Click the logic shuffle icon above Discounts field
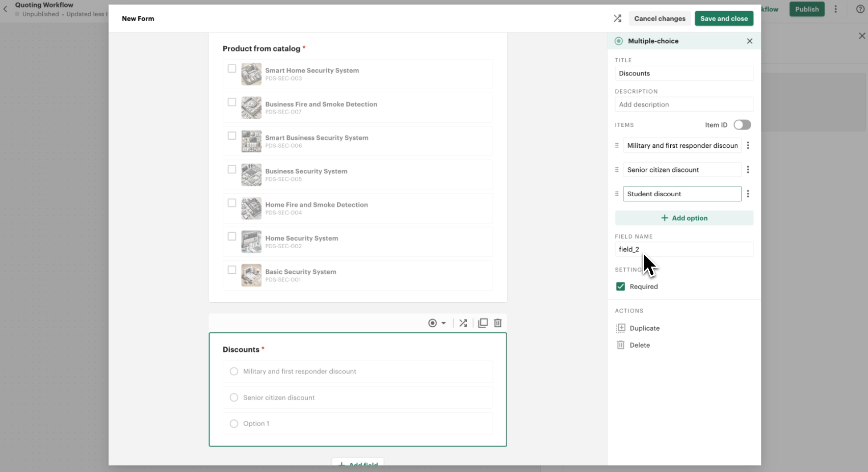 pos(463,323)
